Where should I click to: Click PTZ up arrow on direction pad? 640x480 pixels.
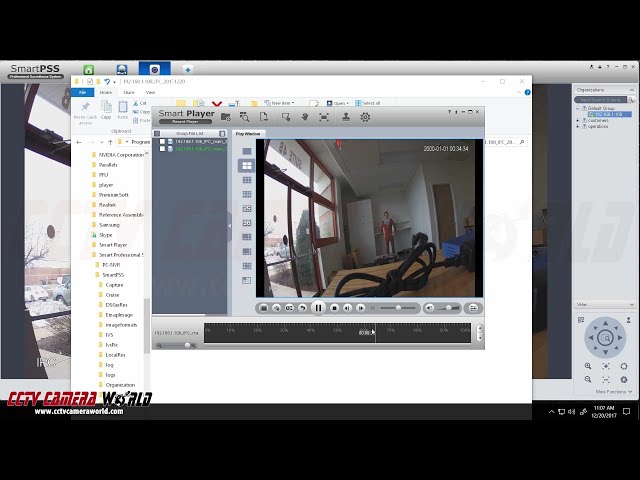[x=605, y=323]
